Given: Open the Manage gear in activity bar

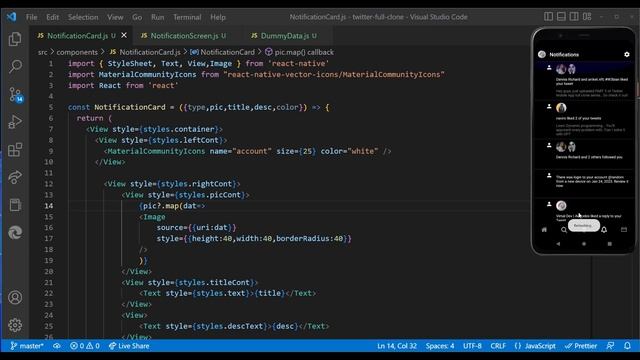Looking at the screenshot, I should coord(15,325).
